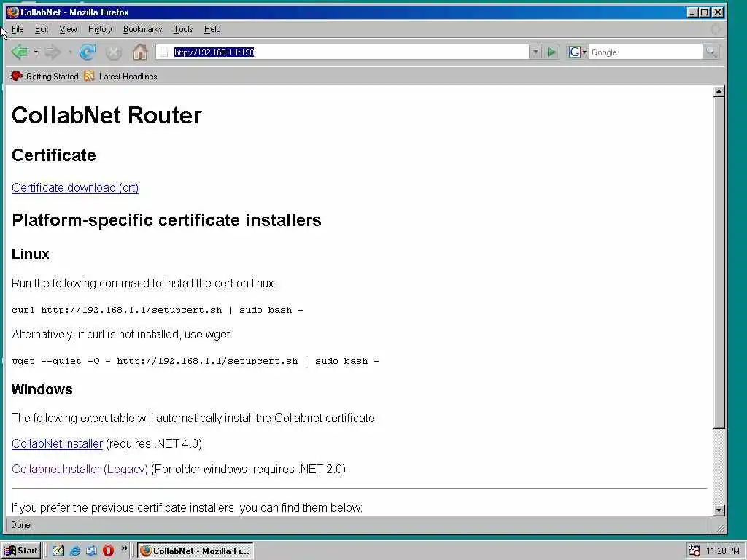This screenshot has height=560, width=747.
Task: Click the window resize grip corner
Action: tap(721, 528)
